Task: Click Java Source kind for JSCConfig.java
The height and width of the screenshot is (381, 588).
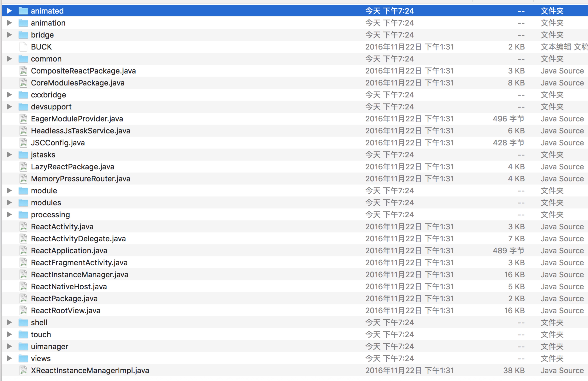Action: point(562,143)
